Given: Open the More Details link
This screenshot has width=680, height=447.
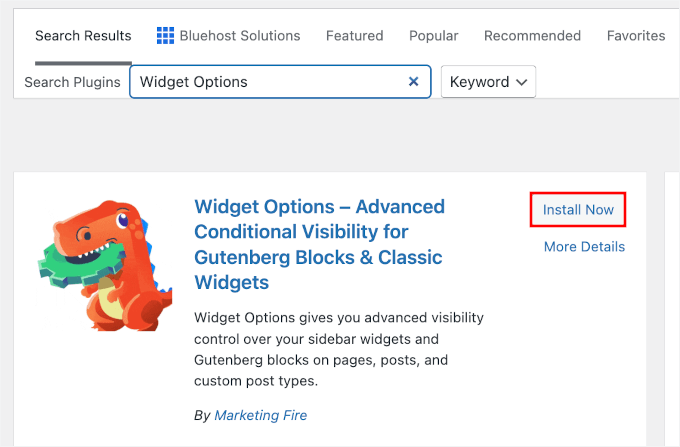Looking at the screenshot, I should coord(584,247).
